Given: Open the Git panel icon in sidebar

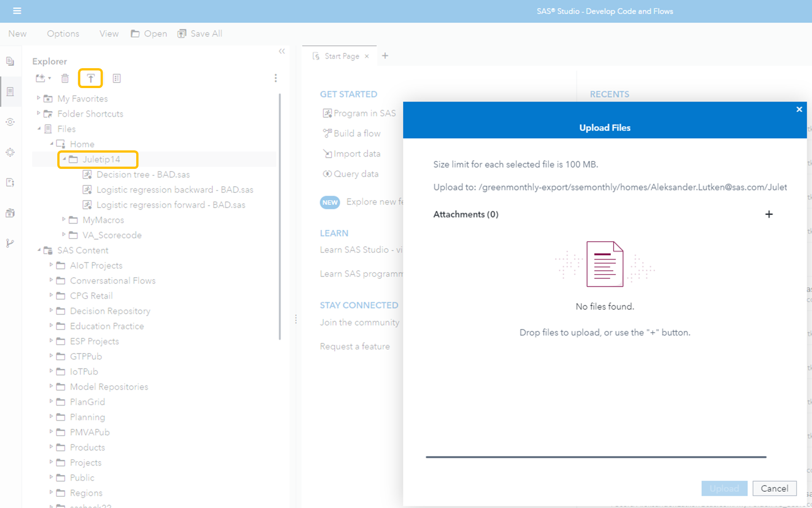Looking at the screenshot, I should [10, 243].
